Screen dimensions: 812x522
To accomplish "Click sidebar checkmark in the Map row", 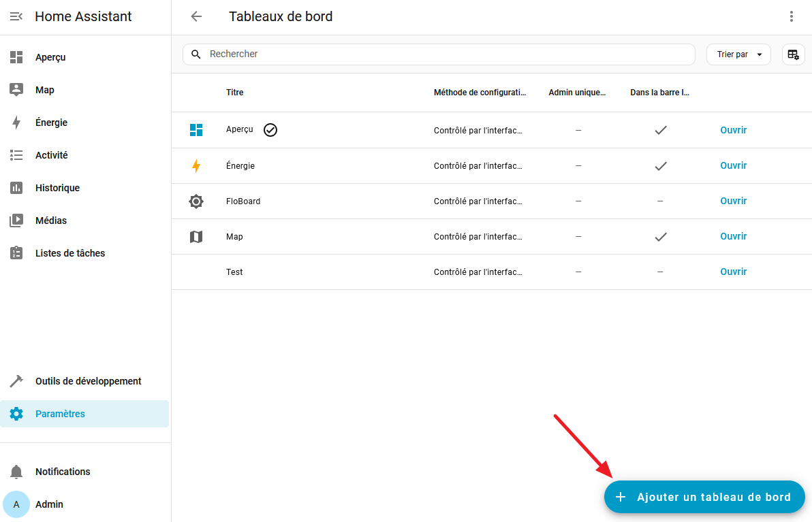I will coord(660,237).
